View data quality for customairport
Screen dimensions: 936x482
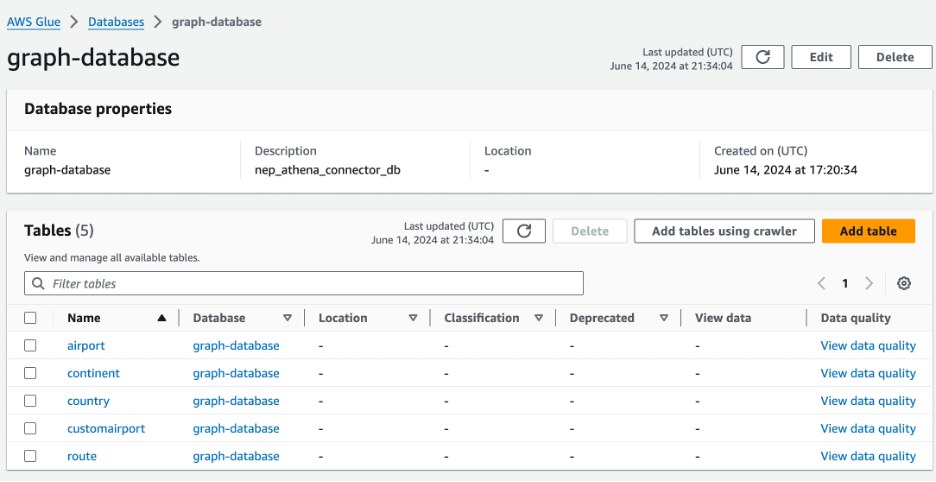click(x=868, y=429)
